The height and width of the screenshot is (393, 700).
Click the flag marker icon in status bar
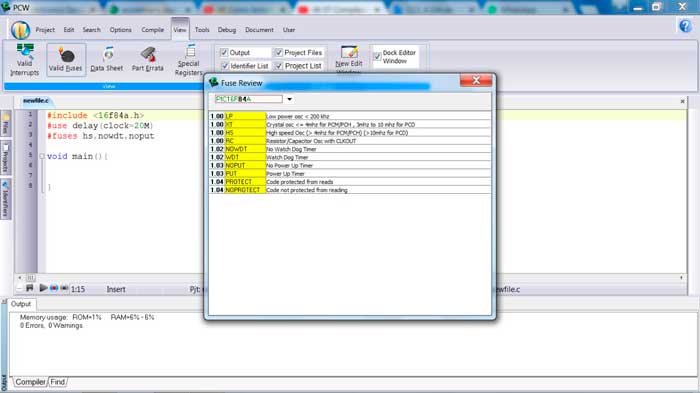coord(30,288)
